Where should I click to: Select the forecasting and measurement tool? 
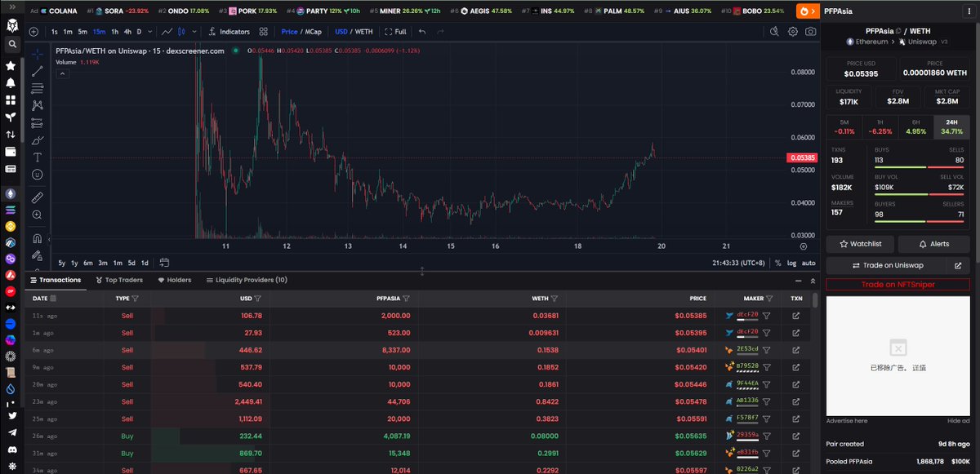(x=37, y=123)
